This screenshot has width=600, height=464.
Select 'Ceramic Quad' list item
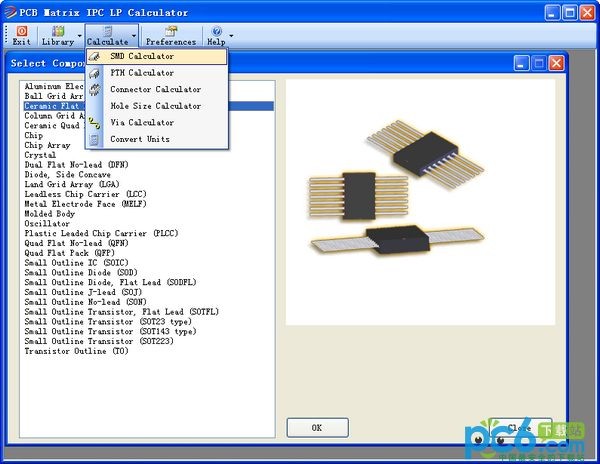click(x=54, y=125)
